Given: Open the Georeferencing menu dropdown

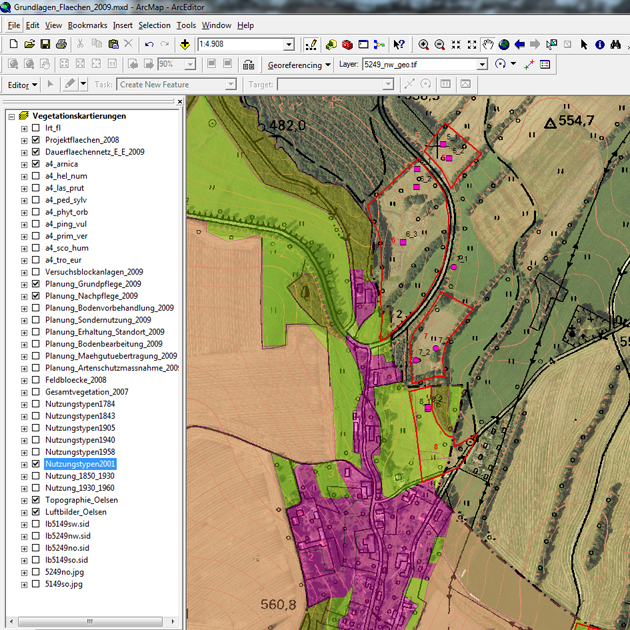Looking at the screenshot, I should coord(299,65).
